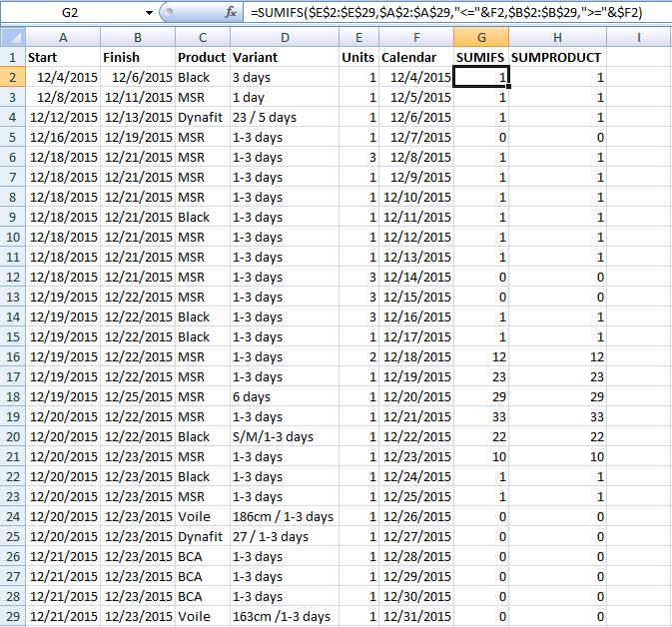Image resolution: width=672 pixels, height=627 pixels.
Task: Click the 'Product' header cell
Action: point(203,57)
